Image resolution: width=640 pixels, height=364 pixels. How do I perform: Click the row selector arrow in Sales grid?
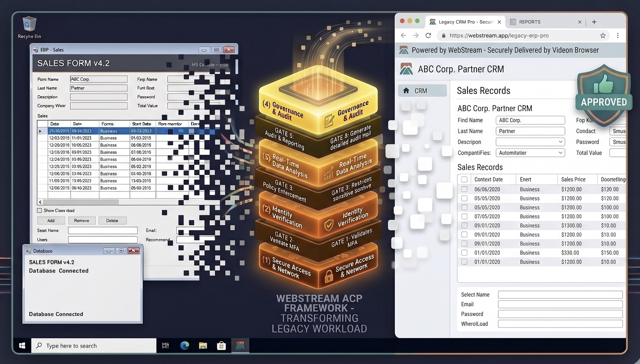pos(40,131)
